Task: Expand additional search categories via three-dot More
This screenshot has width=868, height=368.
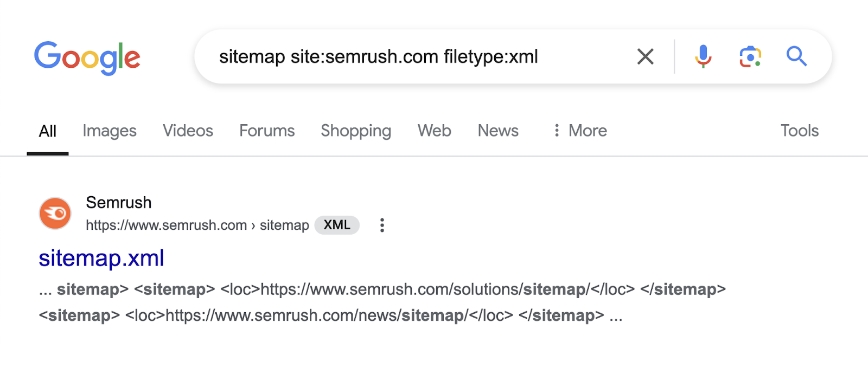Action: point(556,131)
